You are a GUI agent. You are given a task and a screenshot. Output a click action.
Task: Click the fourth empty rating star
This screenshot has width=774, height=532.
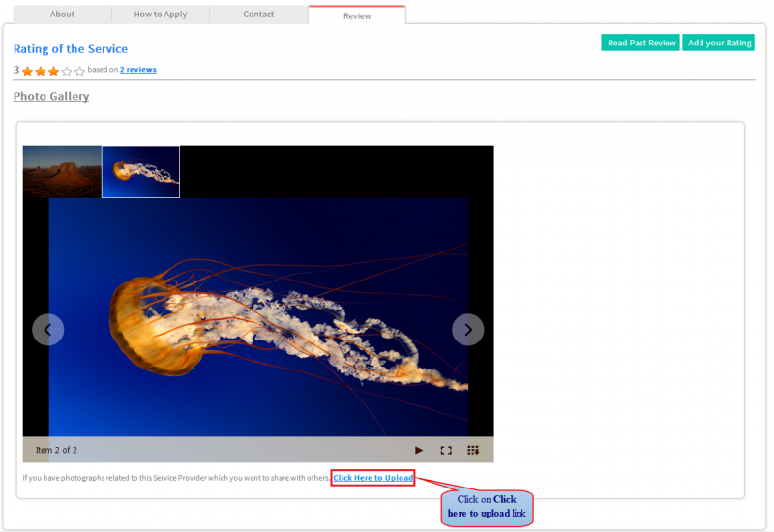click(67, 72)
